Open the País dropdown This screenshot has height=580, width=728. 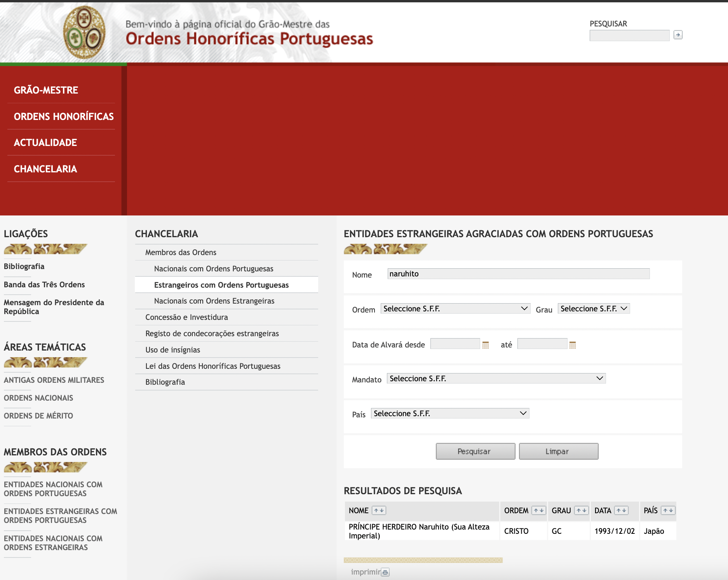click(x=450, y=413)
